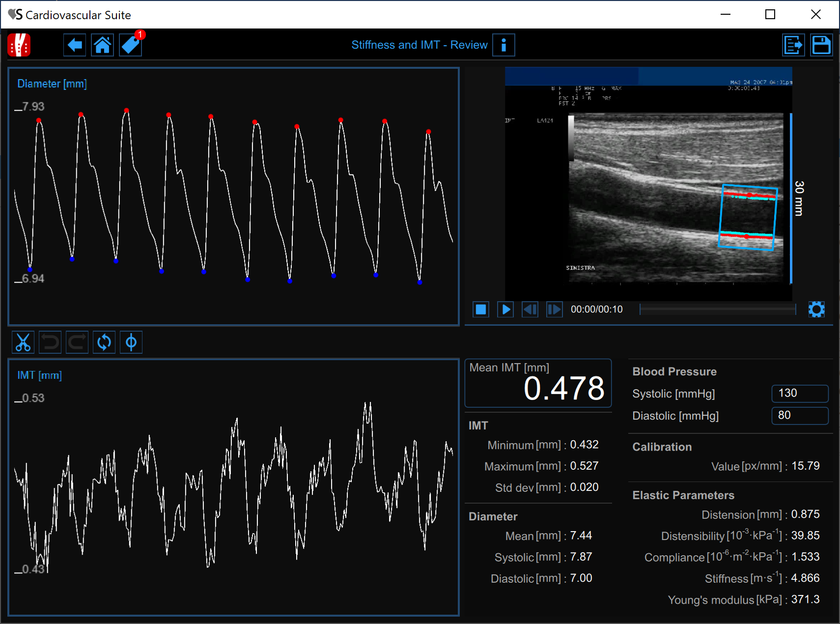Click the video timeline seek bar
840x624 pixels.
click(717, 309)
